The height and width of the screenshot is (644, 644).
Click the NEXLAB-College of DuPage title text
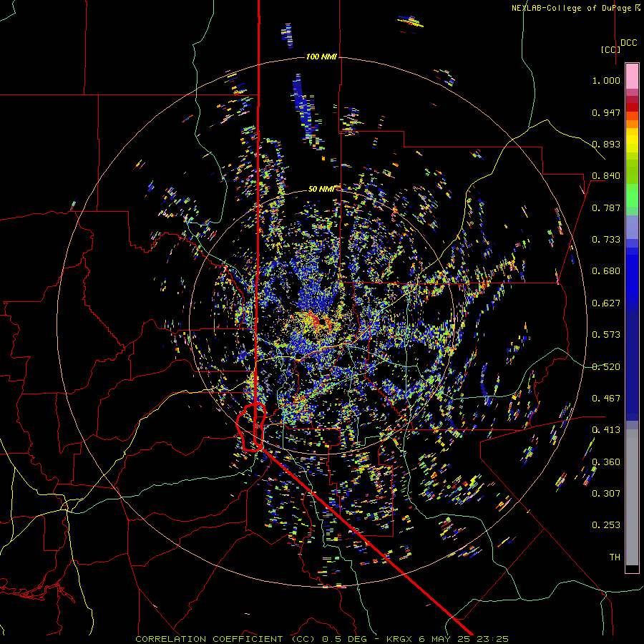[575, 8]
